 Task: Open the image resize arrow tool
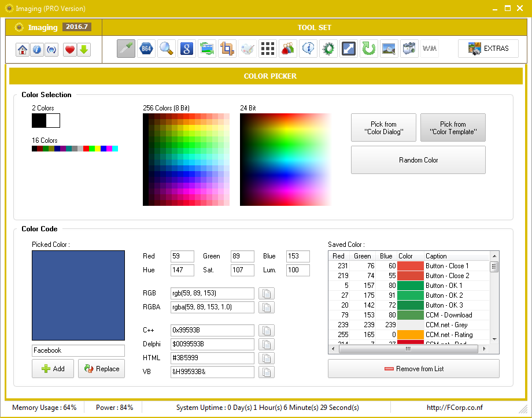point(349,49)
